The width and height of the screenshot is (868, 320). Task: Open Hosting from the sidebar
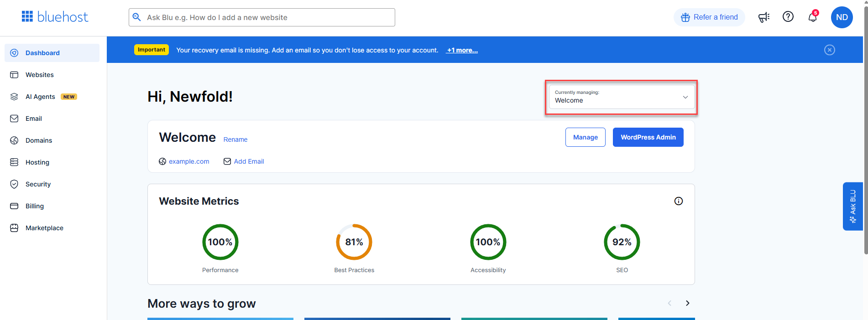[52, 162]
